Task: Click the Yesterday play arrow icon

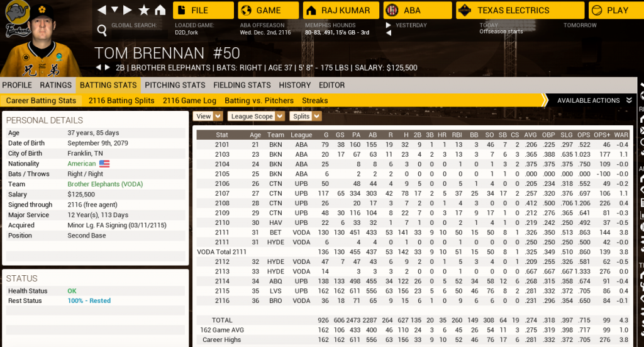Action: click(x=388, y=26)
